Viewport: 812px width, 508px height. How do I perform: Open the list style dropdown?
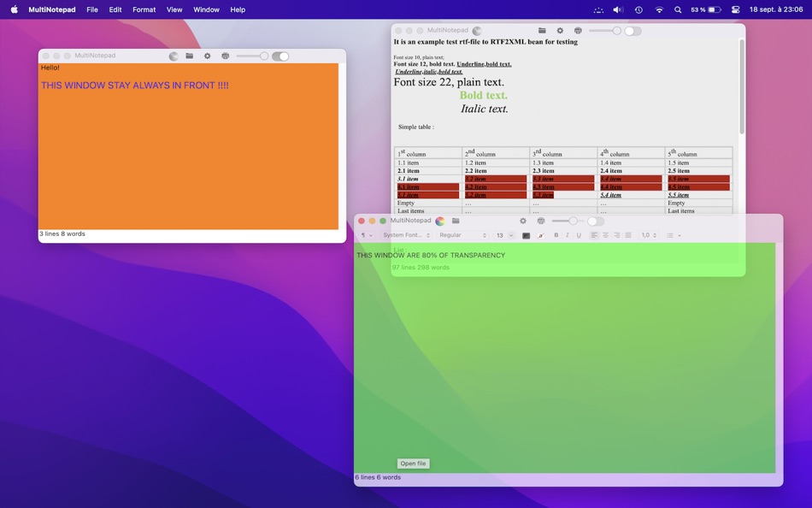click(x=674, y=235)
